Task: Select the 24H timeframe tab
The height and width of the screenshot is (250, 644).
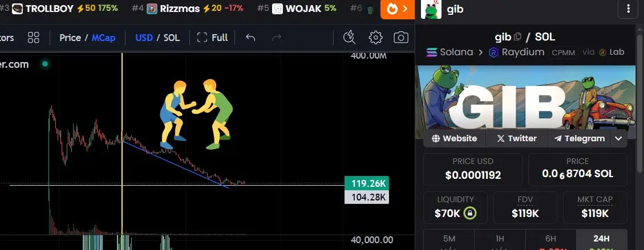Action: (x=601, y=239)
